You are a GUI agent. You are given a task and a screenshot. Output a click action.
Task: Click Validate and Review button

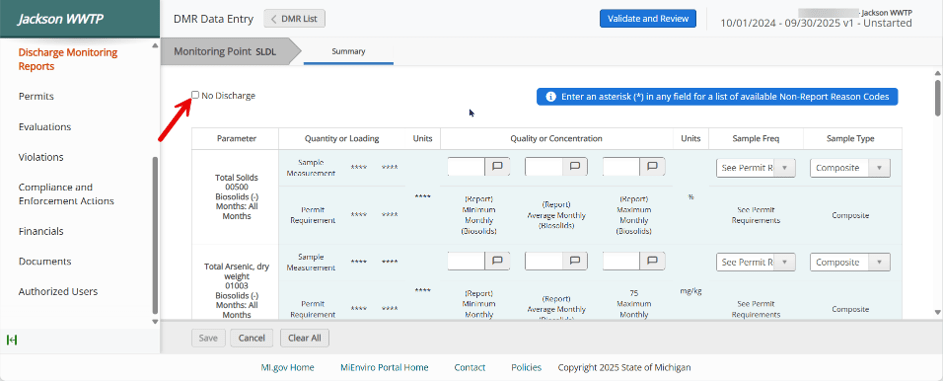coord(648,19)
